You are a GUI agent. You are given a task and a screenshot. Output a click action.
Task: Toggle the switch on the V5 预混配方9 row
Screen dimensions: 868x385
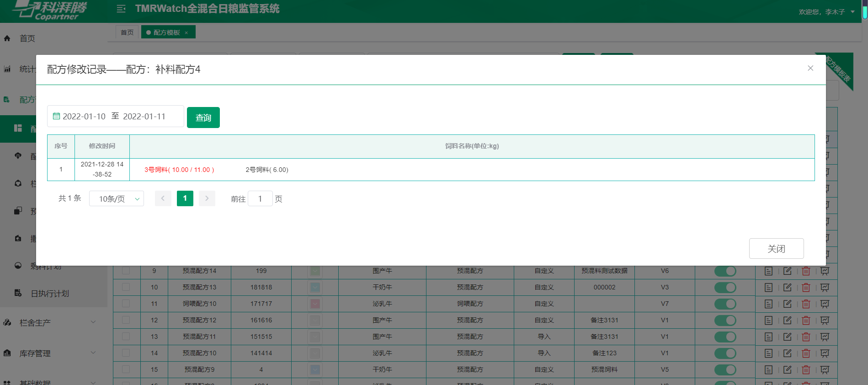(725, 370)
